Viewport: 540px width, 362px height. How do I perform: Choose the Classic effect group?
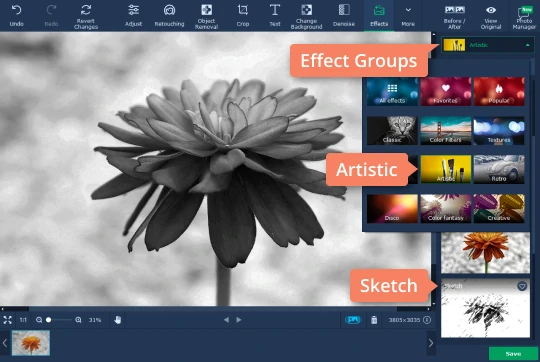(392, 130)
